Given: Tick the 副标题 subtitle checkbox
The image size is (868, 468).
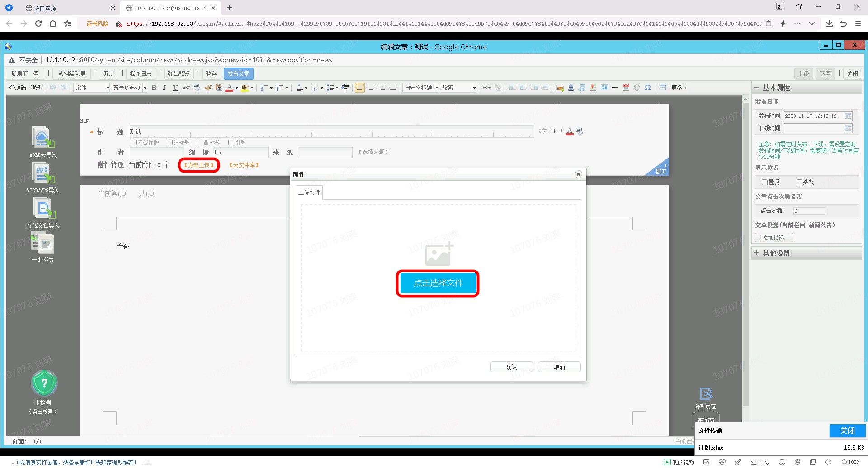Looking at the screenshot, I should point(200,142).
